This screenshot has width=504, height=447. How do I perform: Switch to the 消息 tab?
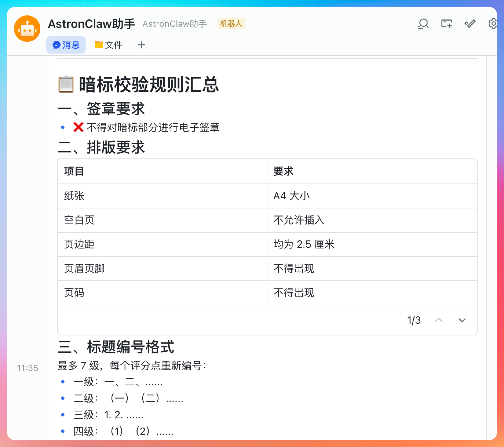[x=66, y=45]
